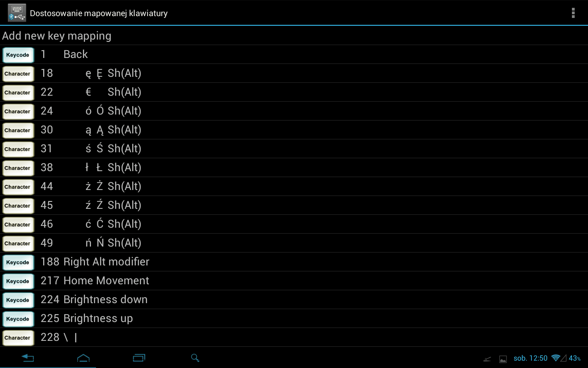Open mapping 22 with euro sign
588x368 pixels.
tap(294, 92)
